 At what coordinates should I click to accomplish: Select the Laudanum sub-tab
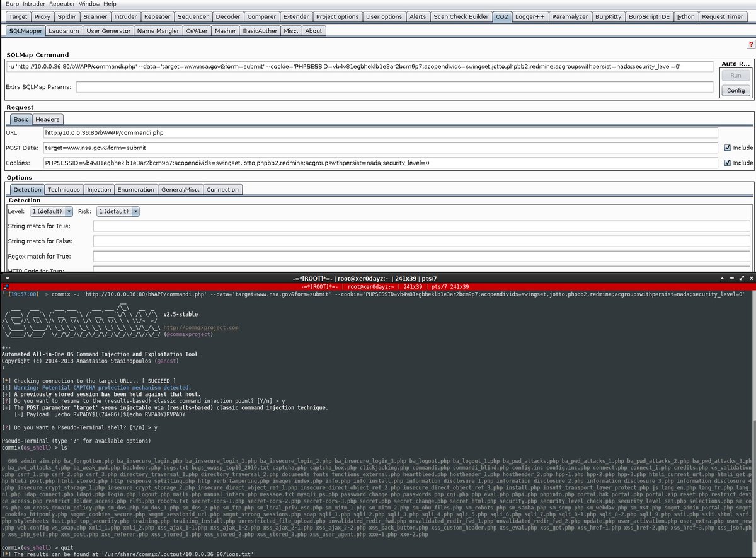click(x=64, y=30)
